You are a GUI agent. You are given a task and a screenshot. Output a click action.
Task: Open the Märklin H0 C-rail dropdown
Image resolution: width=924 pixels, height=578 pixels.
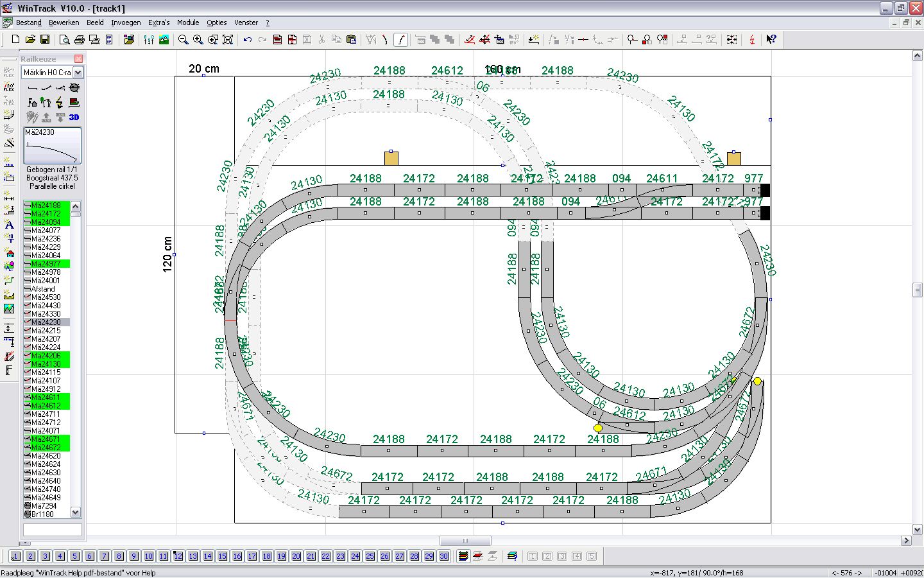pyautogui.click(x=78, y=73)
